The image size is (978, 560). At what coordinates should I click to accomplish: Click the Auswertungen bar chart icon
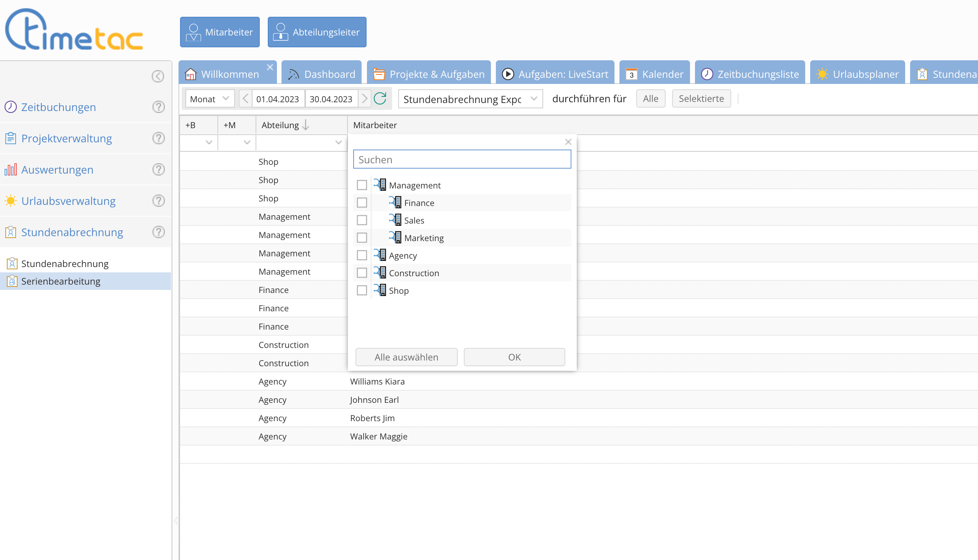[x=11, y=169]
